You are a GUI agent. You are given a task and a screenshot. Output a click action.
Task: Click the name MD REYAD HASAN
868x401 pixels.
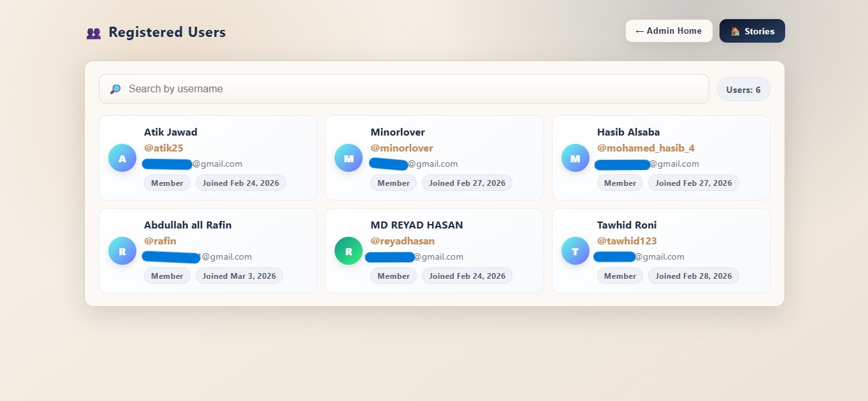(417, 225)
